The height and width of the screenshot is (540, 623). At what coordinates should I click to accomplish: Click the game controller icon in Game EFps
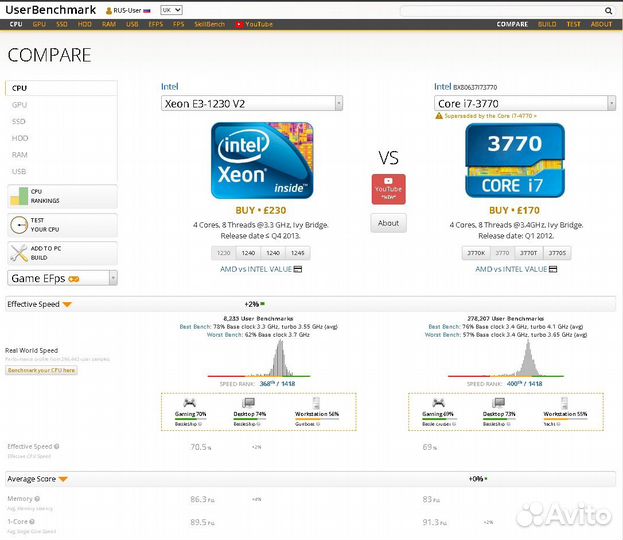[74, 279]
